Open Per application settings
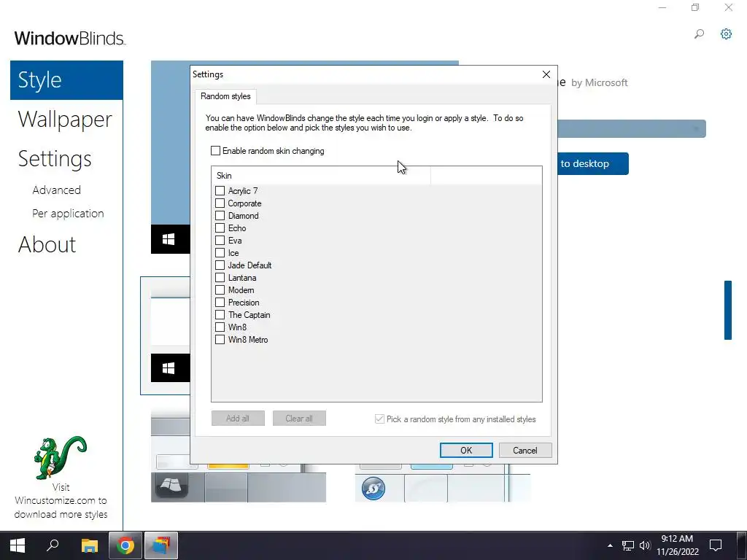 coord(68,214)
